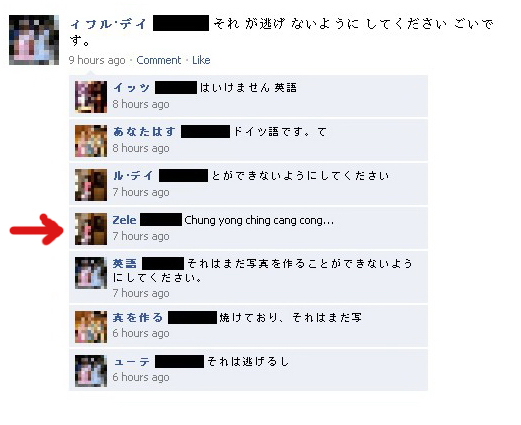Open avatar of the はいけません commenter

[x=91, y=97]
